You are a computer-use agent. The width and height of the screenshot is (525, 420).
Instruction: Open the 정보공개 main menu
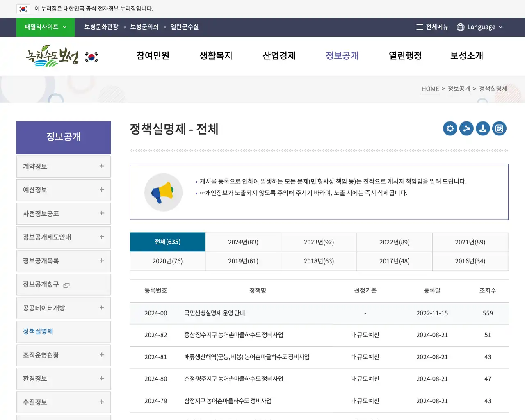342,56
